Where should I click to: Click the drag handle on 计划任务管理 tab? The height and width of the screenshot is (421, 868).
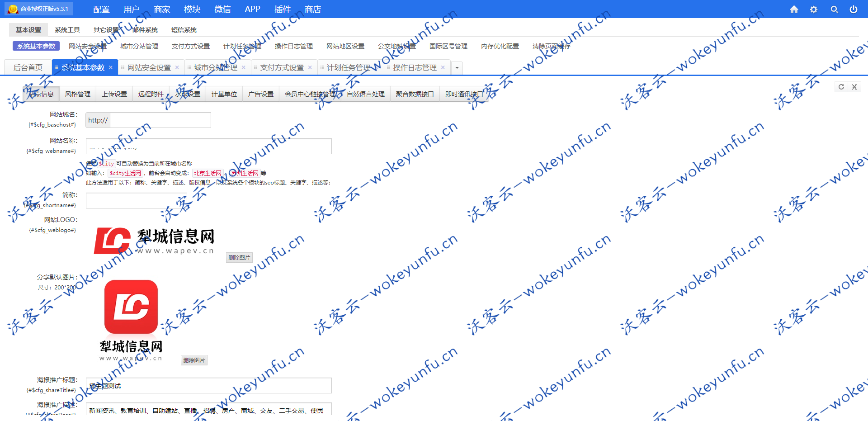[322, 67]
